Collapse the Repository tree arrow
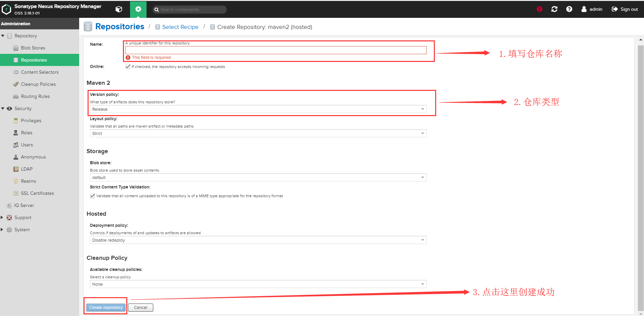The width and height of the screenshot is (644, 316). point(3,36)
